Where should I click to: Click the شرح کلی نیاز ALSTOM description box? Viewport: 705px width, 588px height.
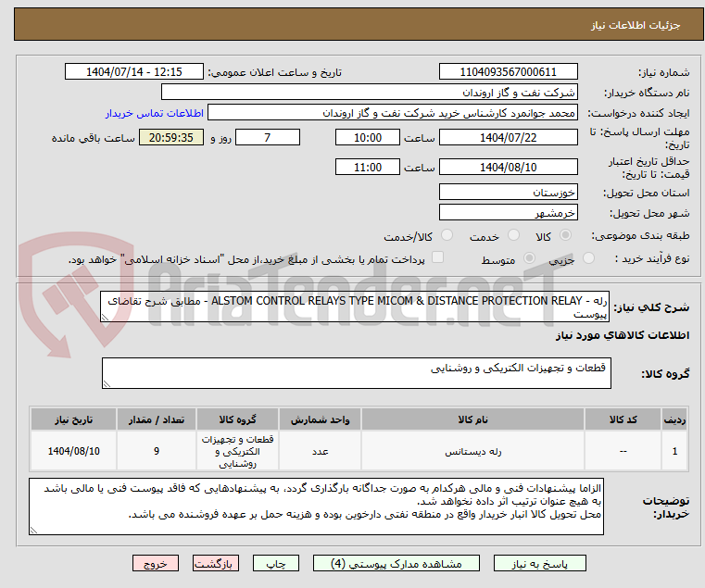[355, 307]
